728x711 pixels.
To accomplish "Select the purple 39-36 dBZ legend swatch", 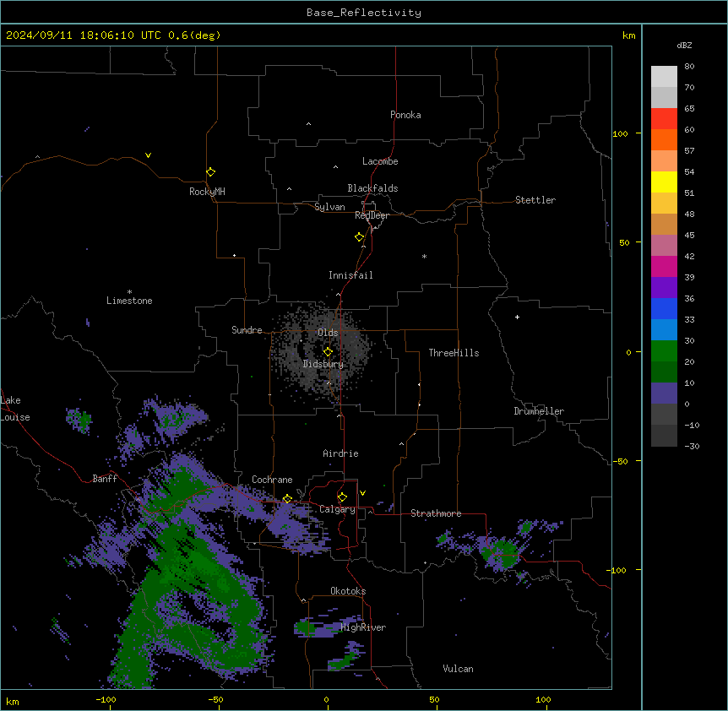I will [664, 287].
